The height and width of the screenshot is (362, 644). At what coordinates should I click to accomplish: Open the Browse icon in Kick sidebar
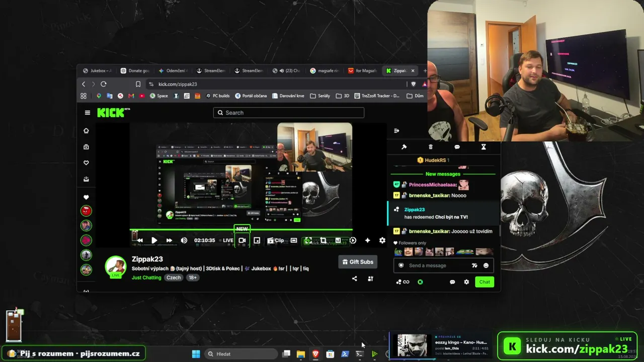click(x=86, y=147)
